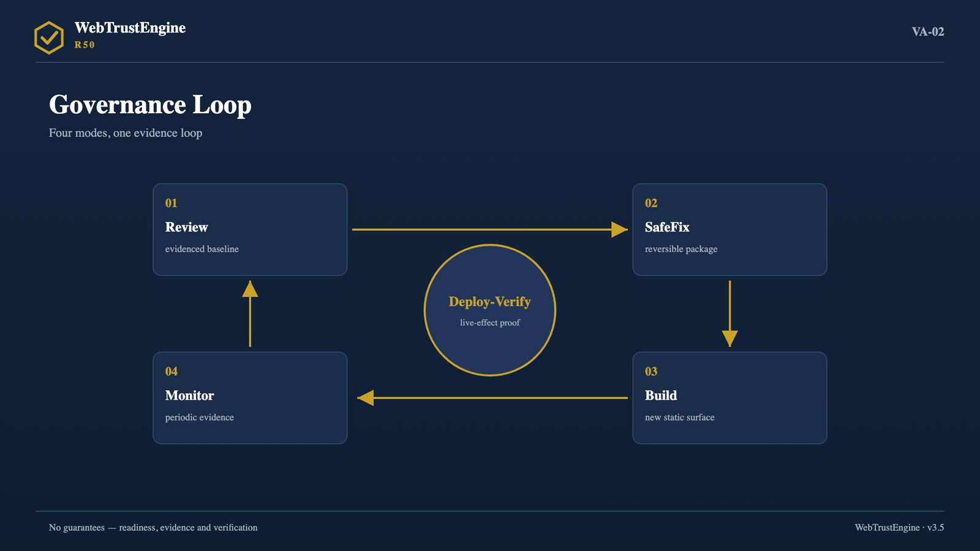Screen dimensions: 980x551
Task: Click the "03" step number
Action: coord(651,372)
